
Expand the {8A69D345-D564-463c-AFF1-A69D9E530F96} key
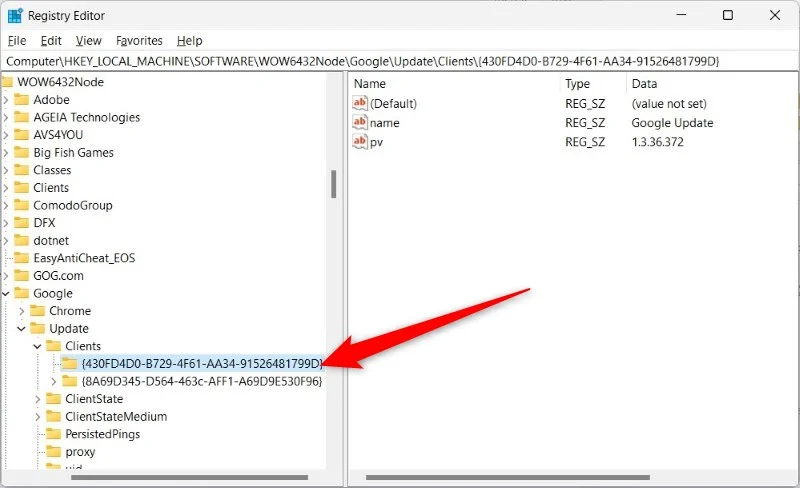click(x=54, y=381)
